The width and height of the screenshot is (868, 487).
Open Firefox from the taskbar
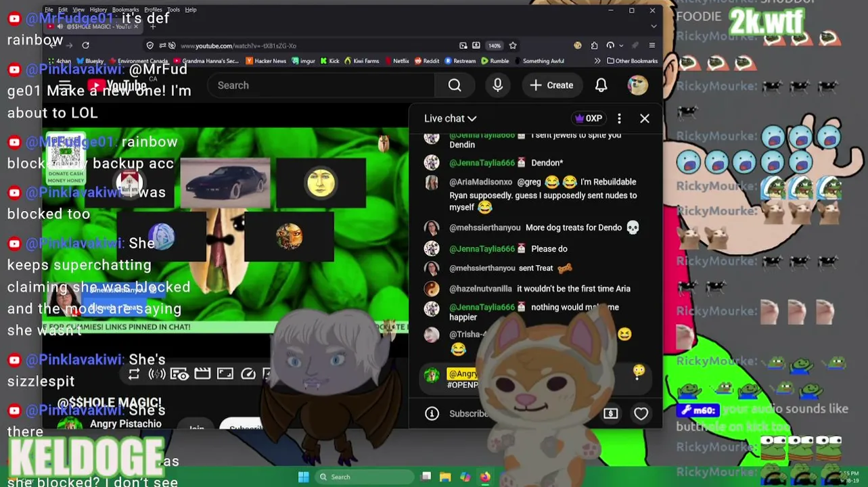point(485,477)
